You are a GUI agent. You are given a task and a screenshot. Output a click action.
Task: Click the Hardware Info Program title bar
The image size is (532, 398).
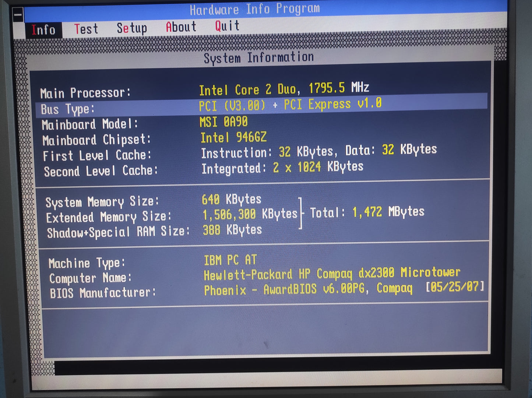[255, 9]
